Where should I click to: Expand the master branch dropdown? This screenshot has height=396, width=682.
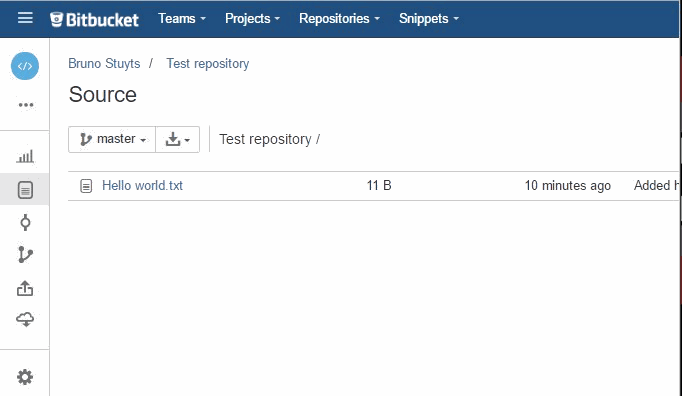pyautogui.click(x=112, y=139)
